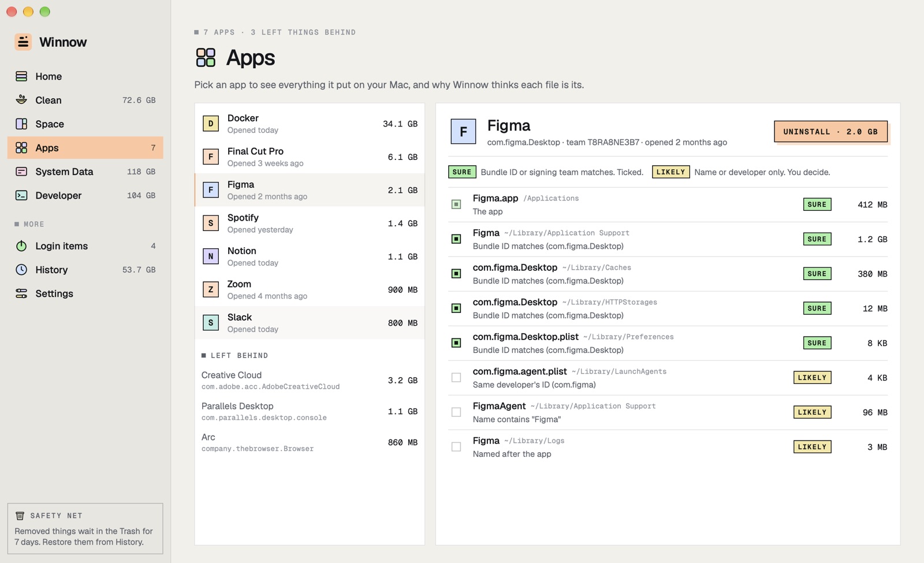Click Docker's 34.1 GB size value
Image resolution: width=924 pixels, height=563 pixels.
pos(400,124)
